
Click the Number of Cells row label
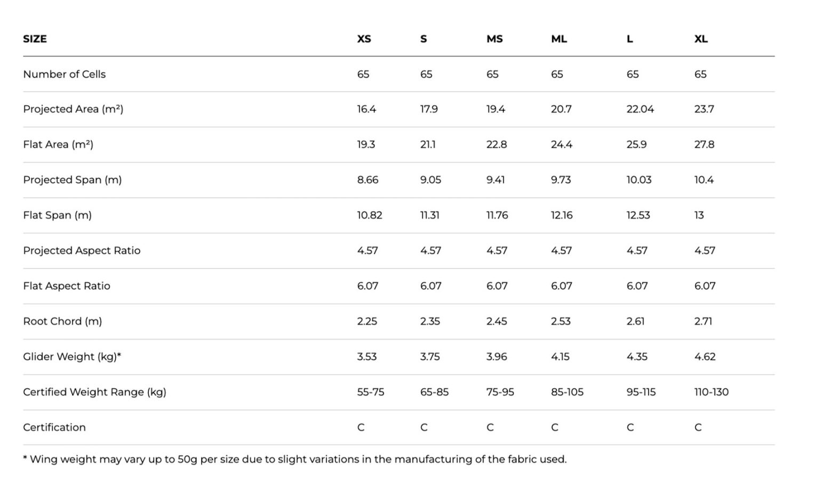64,74
